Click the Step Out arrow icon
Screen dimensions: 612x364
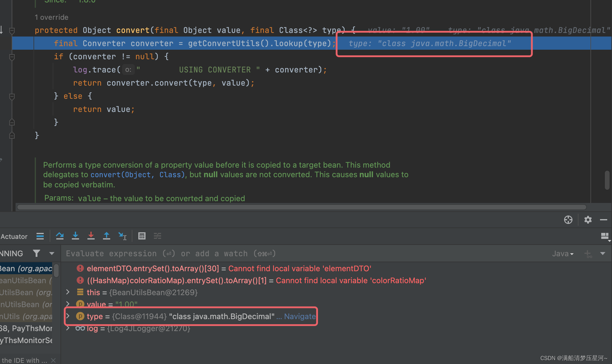tap(106, 236)
